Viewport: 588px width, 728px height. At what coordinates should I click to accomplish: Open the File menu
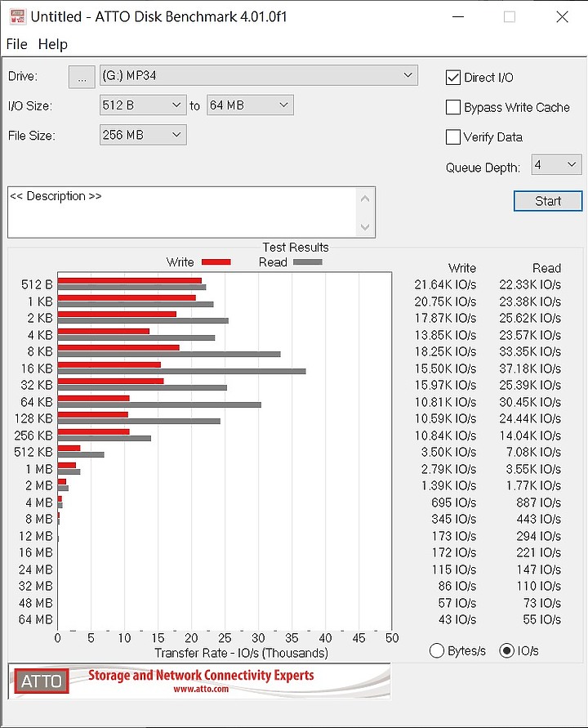tap(16, 44)
